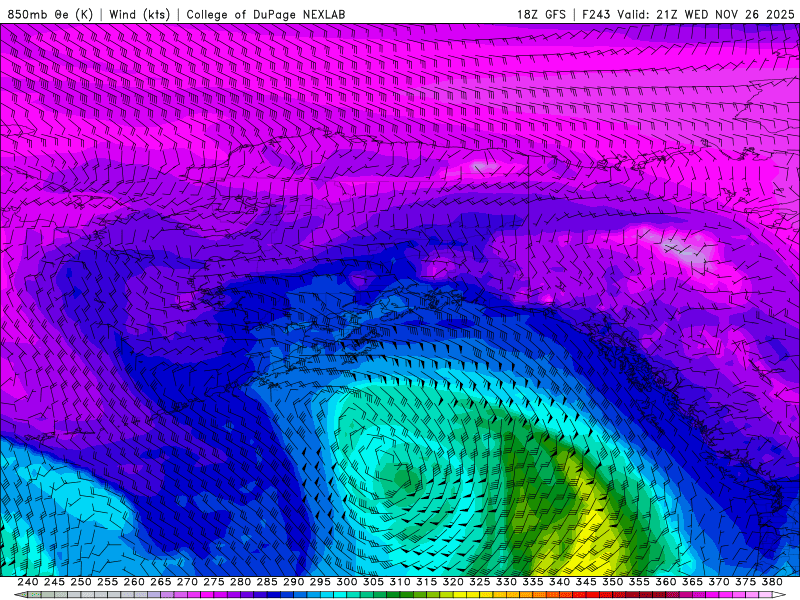The height and width of the screenshot is (600, 800).
Task: Click the 305 color scale value
Action: pyautogui.click(x=373, y=582)
